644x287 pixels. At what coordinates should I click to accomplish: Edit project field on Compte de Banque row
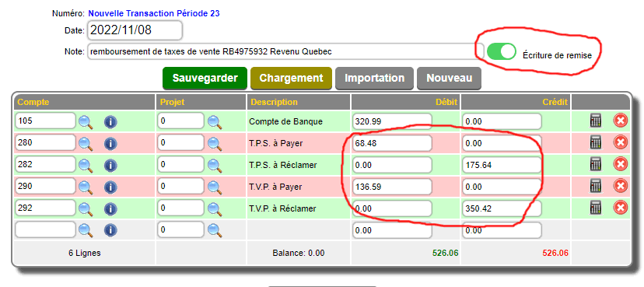tap(180, 121)
